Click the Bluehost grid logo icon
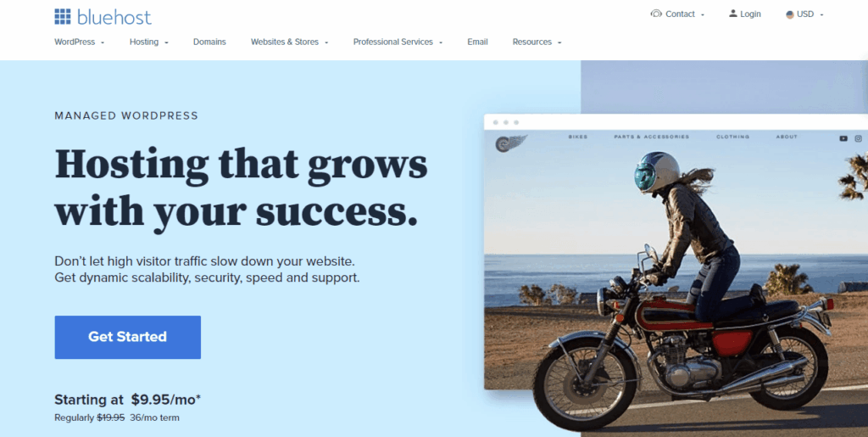Image resolution: width=868 pixels, height=437 pixels. [x=63, y=17]
